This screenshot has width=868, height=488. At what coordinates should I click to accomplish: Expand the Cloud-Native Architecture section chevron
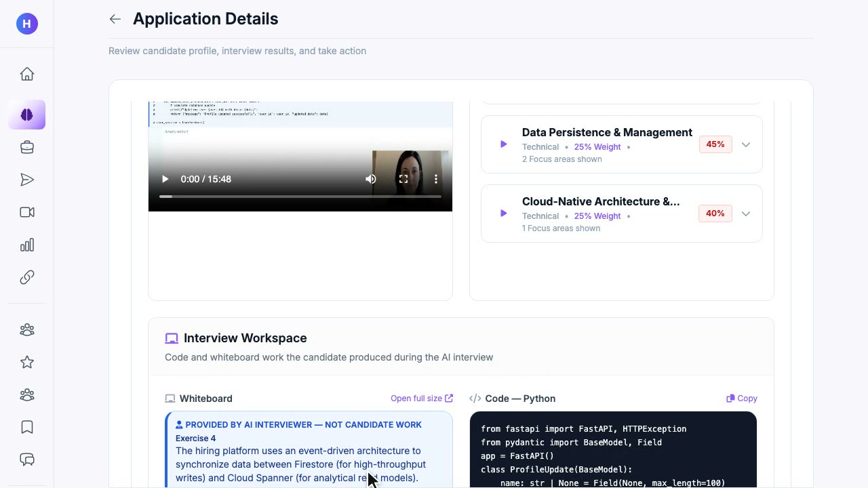(x=746, y=213)
